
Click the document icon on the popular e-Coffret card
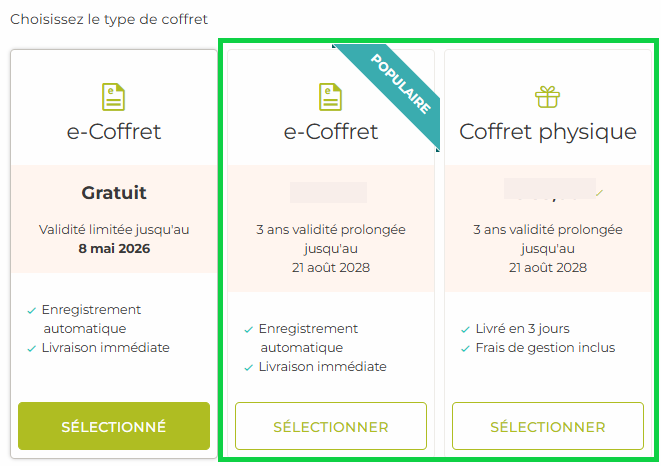(x=331, y=97)
